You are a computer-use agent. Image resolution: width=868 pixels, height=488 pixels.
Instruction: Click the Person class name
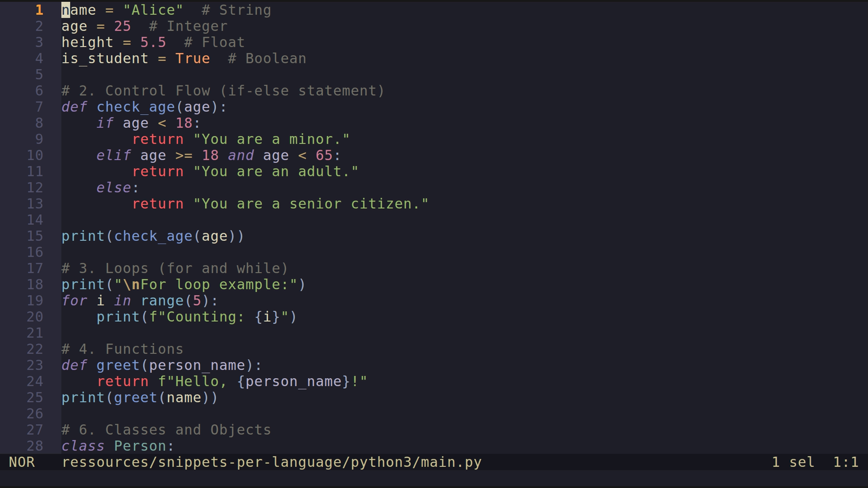coord(140,446)
